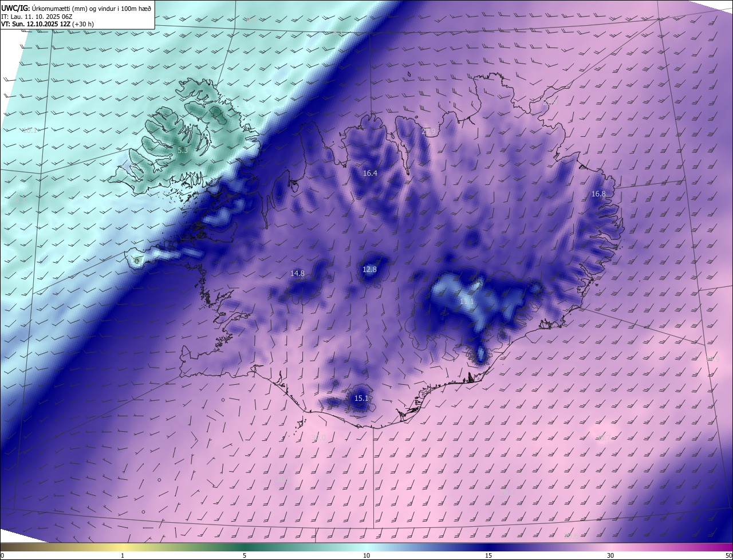Click the 11.1 value label over the glacier
The image size is (733, 560).
(467, 301)
